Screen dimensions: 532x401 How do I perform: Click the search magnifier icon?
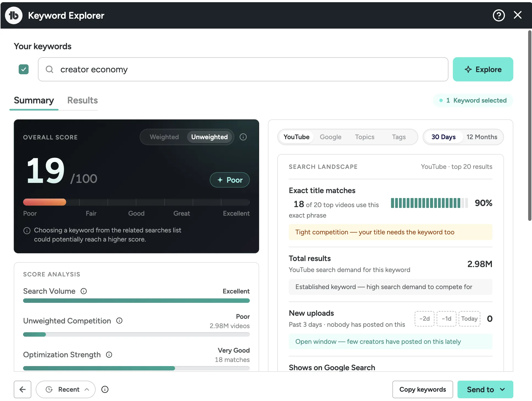pyautogui.click(x=49, y=69)
